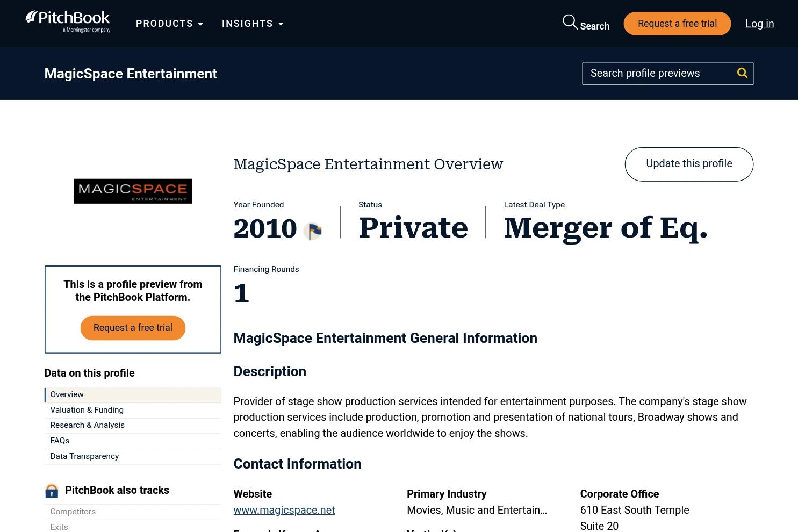798x532 pixels.
Task: Click the orange header Request a free trial button
Action: point(677,24)
